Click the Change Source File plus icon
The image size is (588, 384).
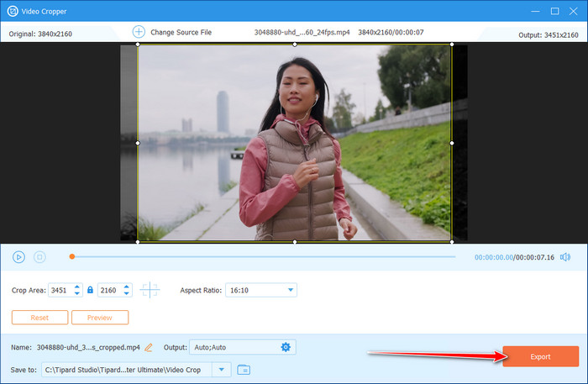139,32
